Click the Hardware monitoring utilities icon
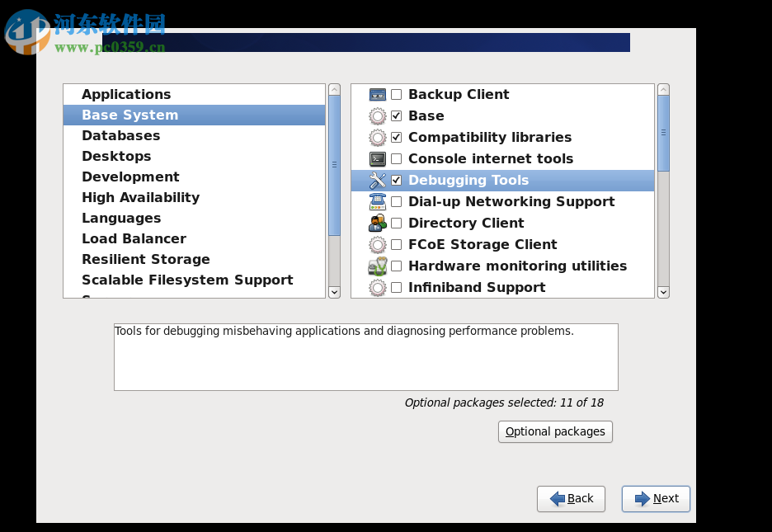This screenshot has width=772, height=532. coord(377,266)
